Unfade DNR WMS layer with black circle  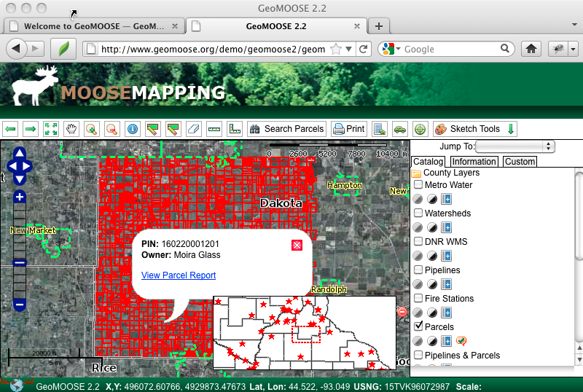[x=432, y=256]
